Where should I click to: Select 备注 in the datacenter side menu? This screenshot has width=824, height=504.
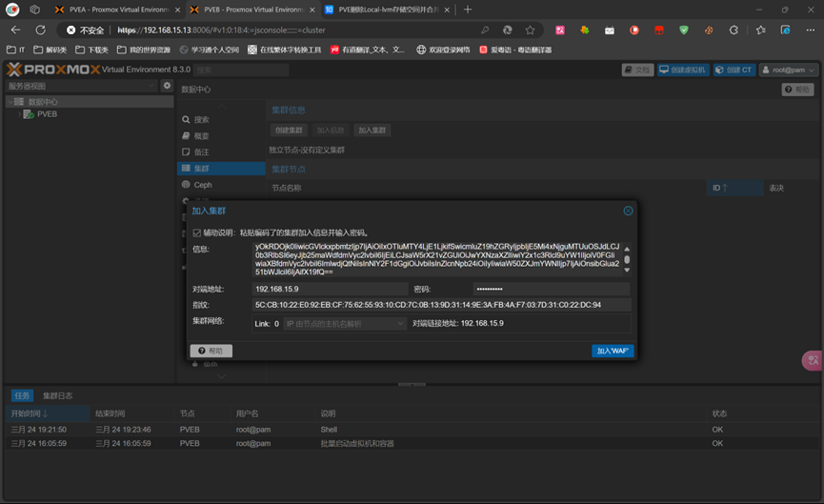pos(221,151)
